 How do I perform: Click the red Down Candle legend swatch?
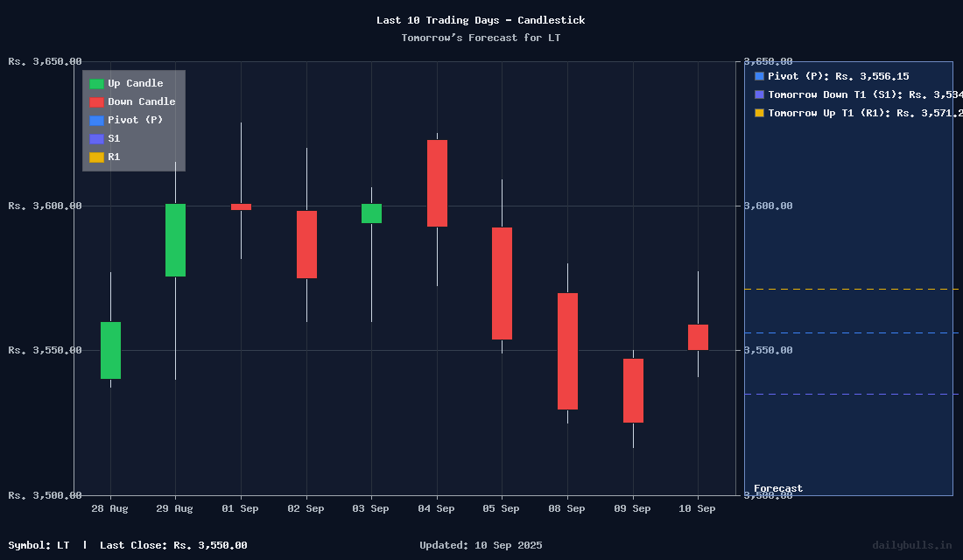click(96, 101)
